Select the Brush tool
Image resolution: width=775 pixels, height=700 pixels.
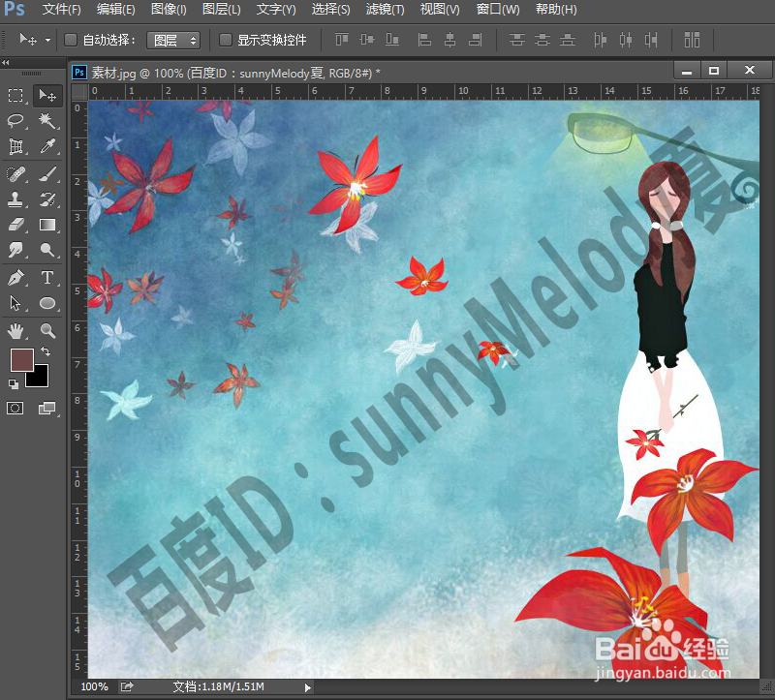pyautogui.click(x=47, y=174)
